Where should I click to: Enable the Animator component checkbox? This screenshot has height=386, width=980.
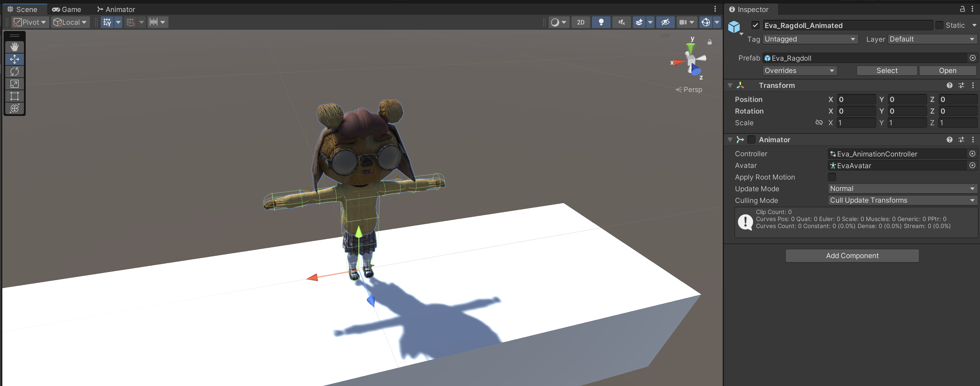[751, 140]
